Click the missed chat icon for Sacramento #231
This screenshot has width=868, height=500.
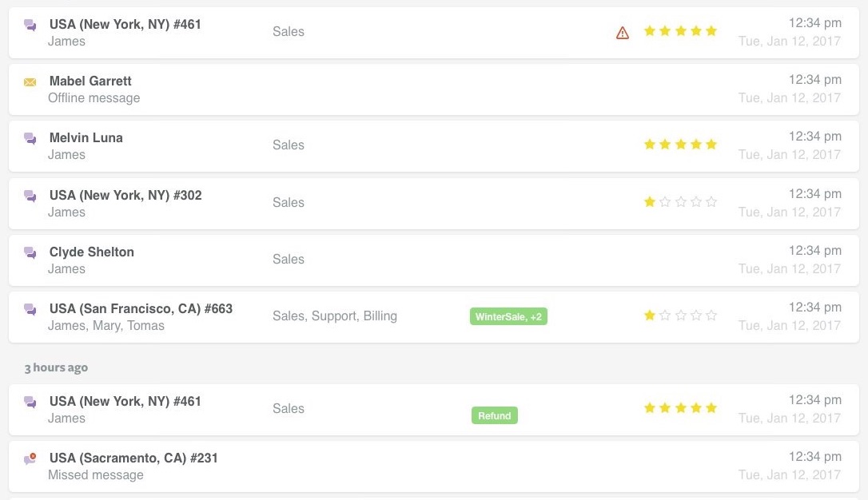coord(30,459)
